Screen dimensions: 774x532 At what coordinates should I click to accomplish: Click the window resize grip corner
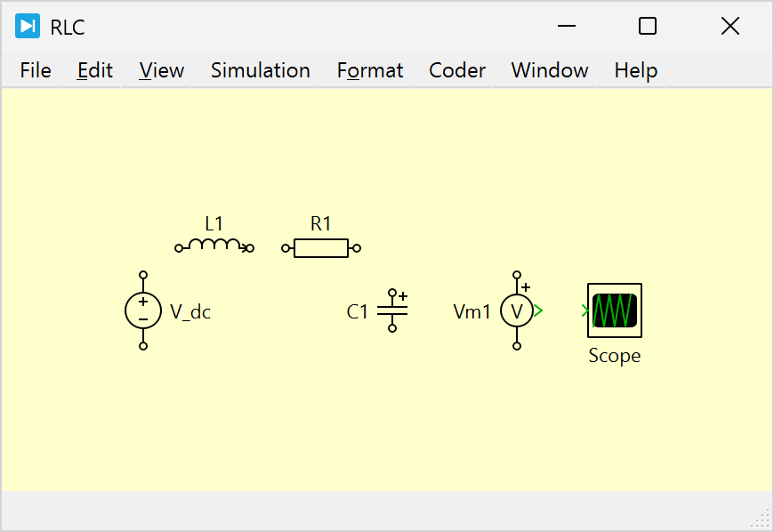[762, 519]
